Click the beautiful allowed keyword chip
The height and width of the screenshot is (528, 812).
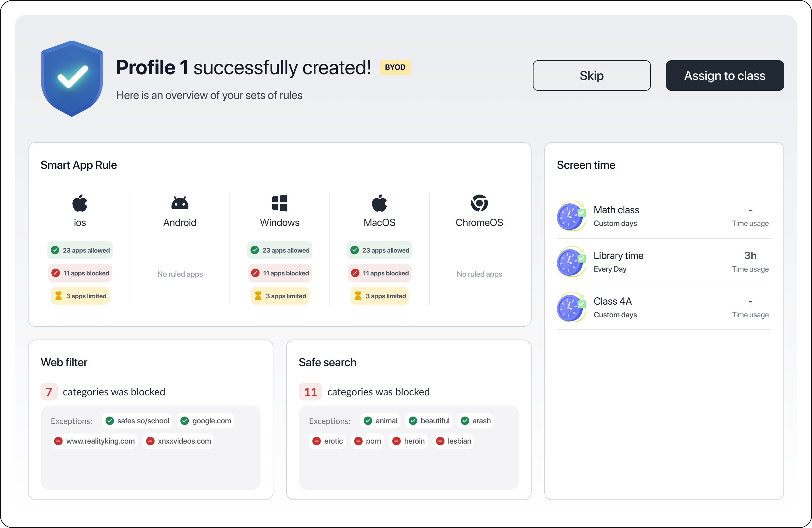point(429,421)
